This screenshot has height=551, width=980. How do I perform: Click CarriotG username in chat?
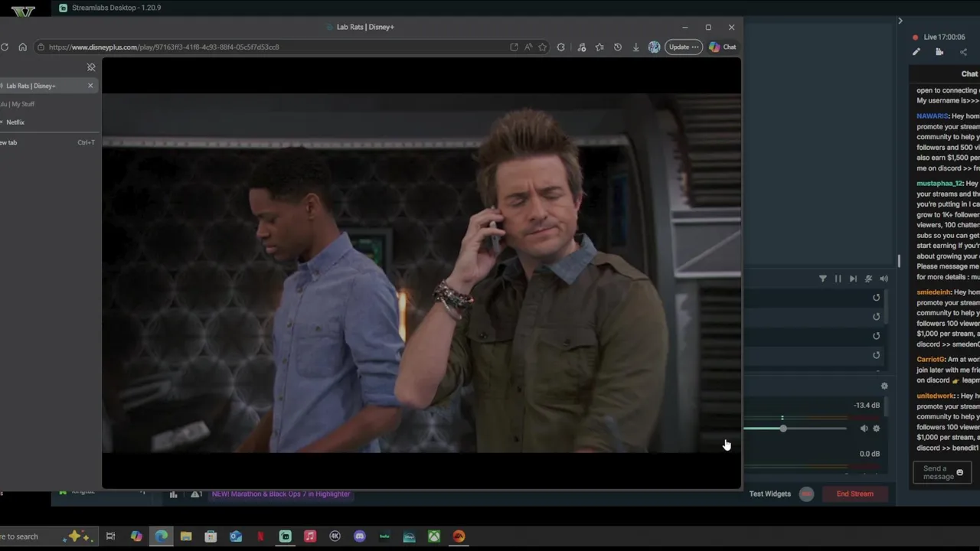tap(931, 360)
